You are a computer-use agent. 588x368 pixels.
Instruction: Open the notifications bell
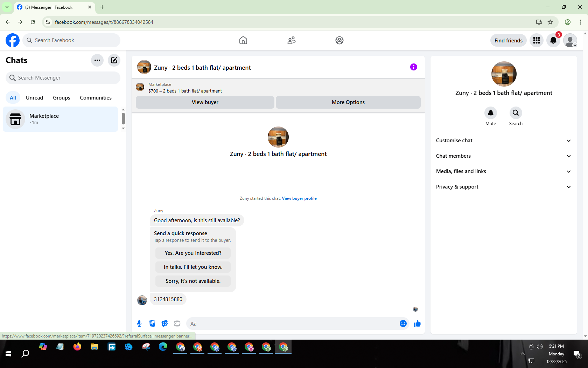[x=553, y=40]
